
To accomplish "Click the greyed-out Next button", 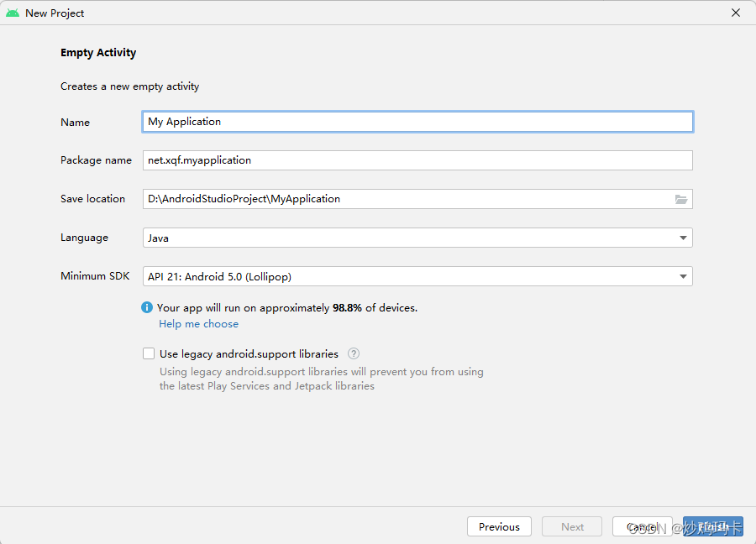I will (572, 526).
